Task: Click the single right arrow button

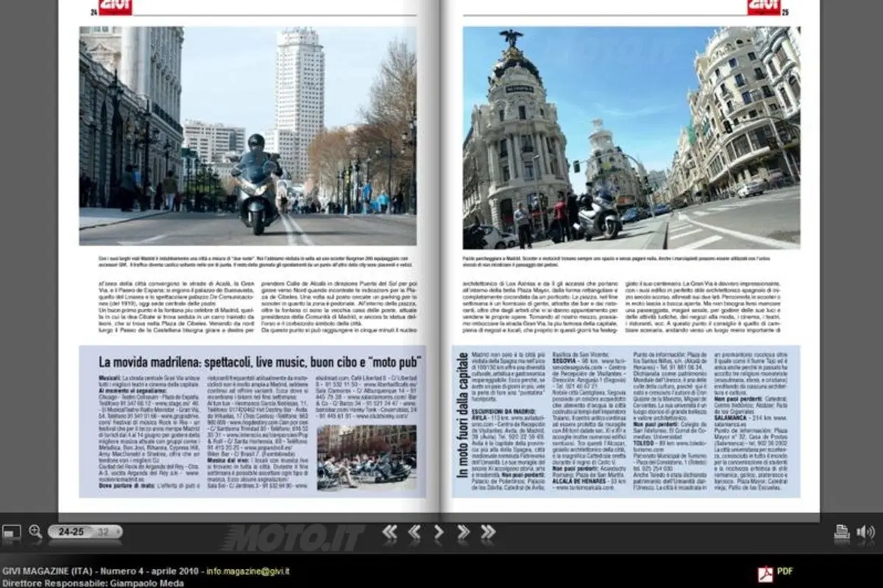Action: pos(439,531)
